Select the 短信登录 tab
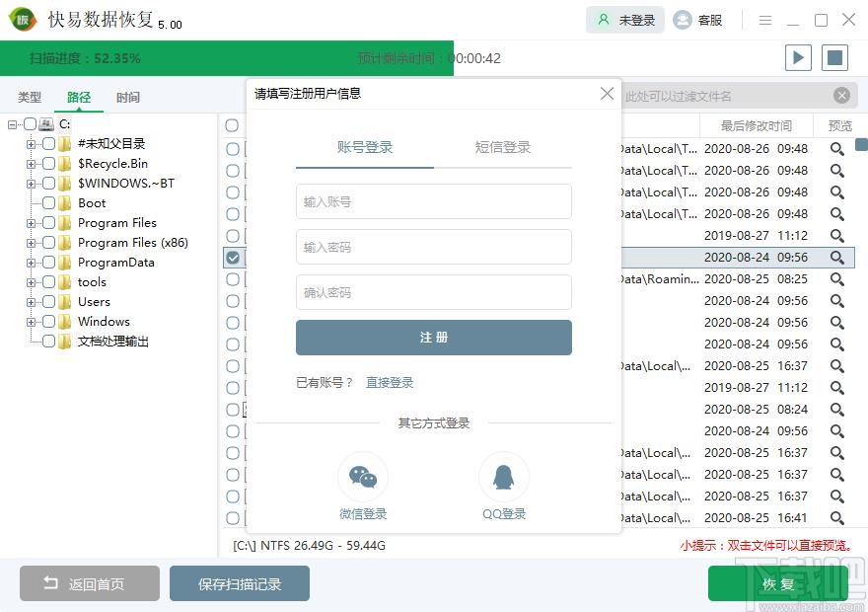 click(503, 147)
